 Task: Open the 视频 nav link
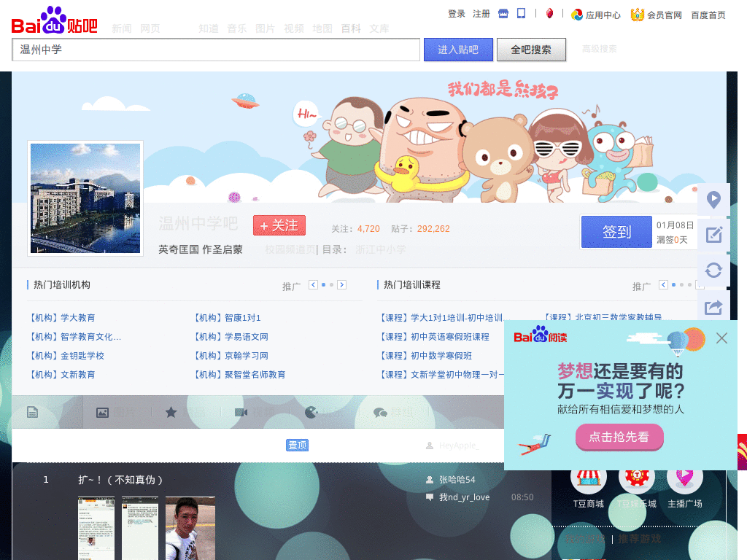[293, 28]
